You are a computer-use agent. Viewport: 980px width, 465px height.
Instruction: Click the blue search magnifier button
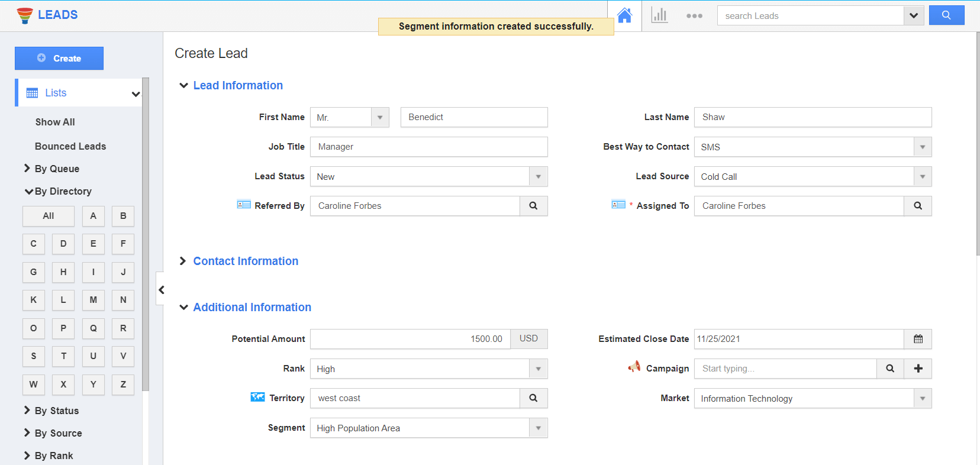coord(946,15)
